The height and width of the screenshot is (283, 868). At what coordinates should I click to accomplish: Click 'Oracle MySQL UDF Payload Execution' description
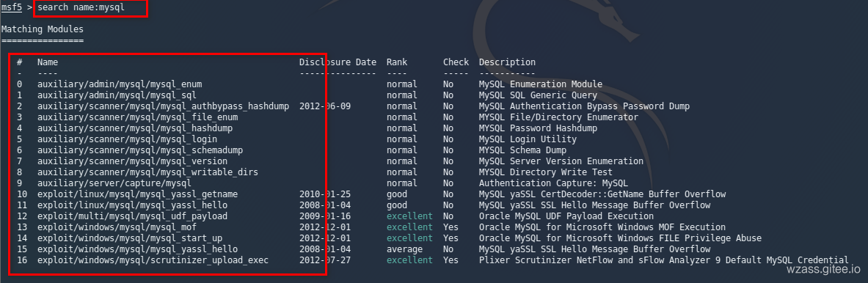coord(566,216)
